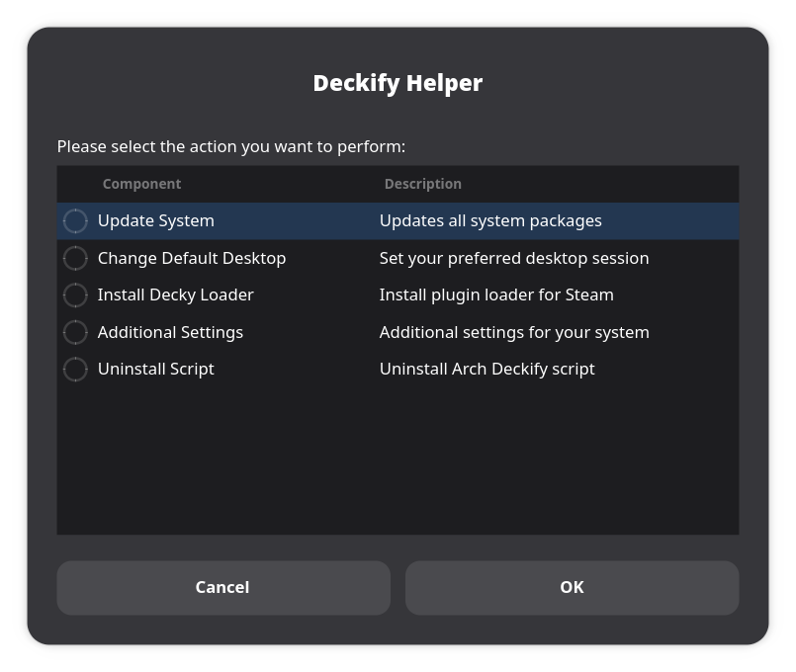This screenshot has height=672, width=796.
Task: Click the Install plugin loader for Steam text
Action: coord(496,294)
